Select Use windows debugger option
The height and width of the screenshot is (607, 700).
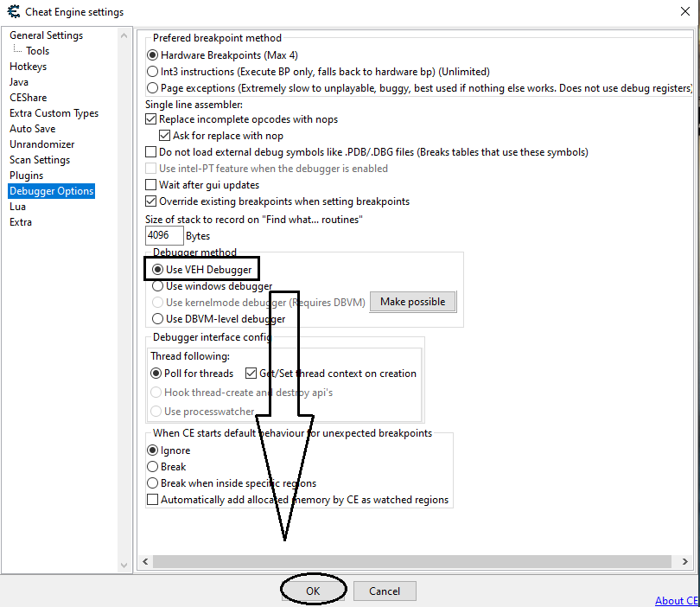click(x=212, y=286)
